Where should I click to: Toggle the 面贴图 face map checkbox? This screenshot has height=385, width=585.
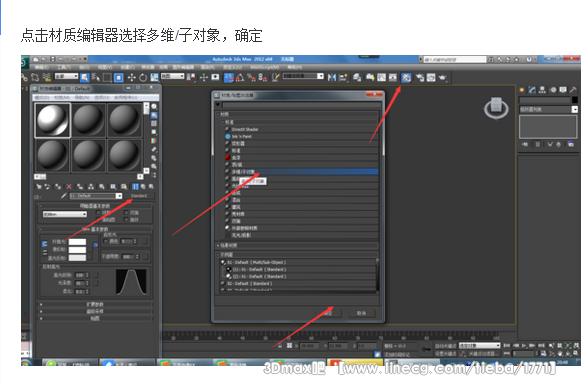pos(98,219)
